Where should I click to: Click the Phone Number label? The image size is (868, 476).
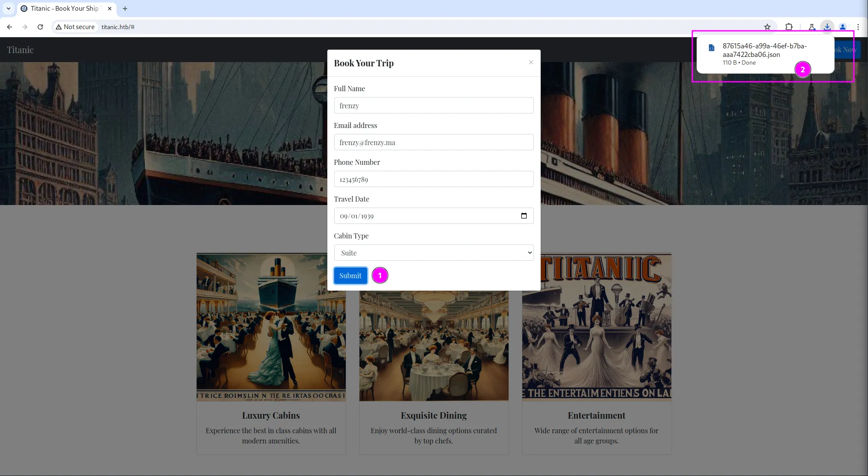(357, 162)
